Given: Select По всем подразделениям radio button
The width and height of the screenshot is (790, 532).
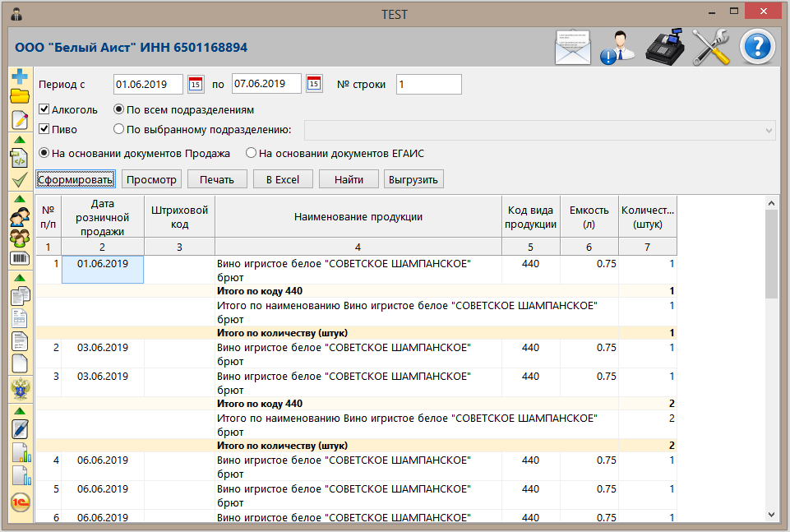Looking at the screenshot, I should (118, 109).
